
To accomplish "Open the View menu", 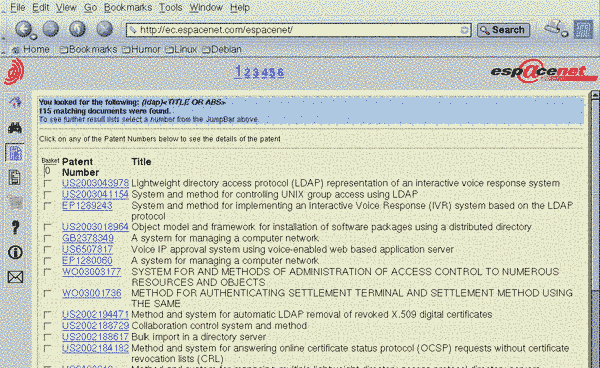I will point(66,7).
